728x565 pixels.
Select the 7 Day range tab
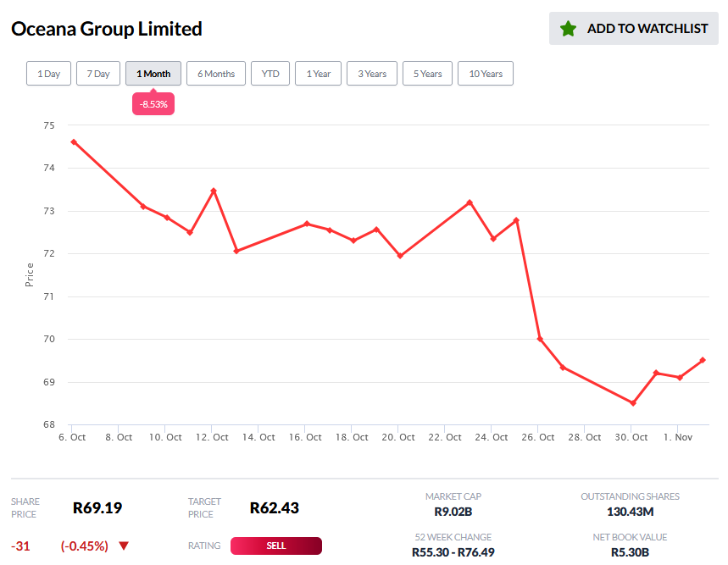(98, 74)
